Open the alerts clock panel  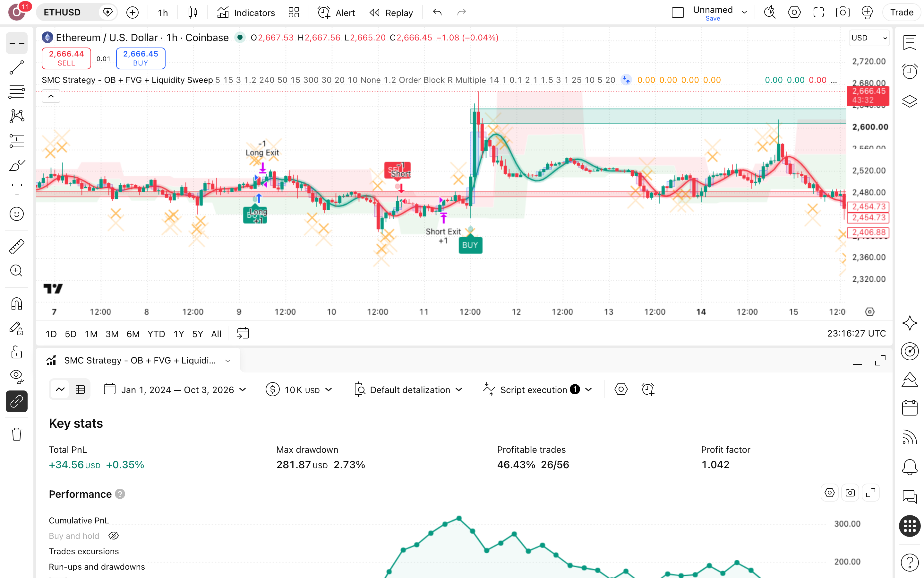point(910,72)
